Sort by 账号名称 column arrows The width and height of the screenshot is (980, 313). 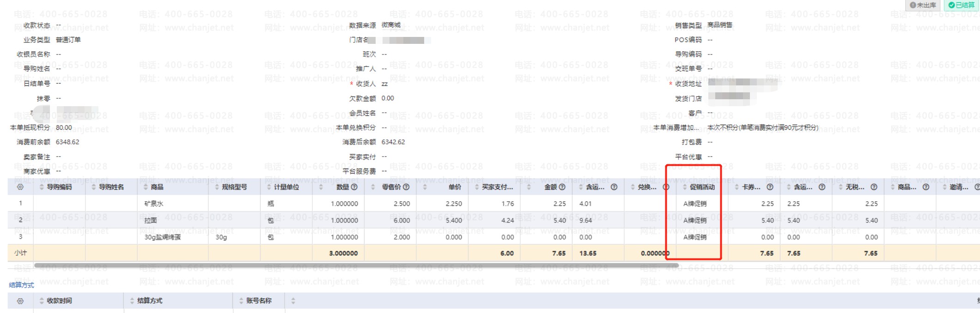click(241, 301)
